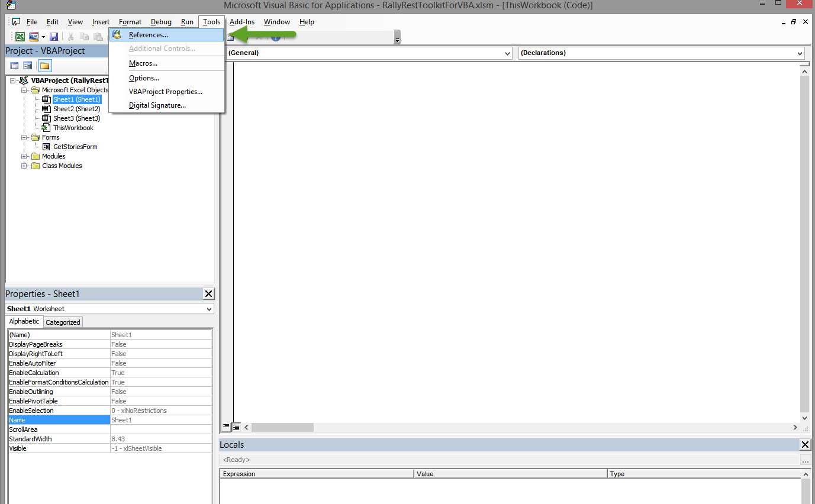Screen dimensions: 815x504
Task: Click the Class Modules folder icon
Action: point(36,166)
